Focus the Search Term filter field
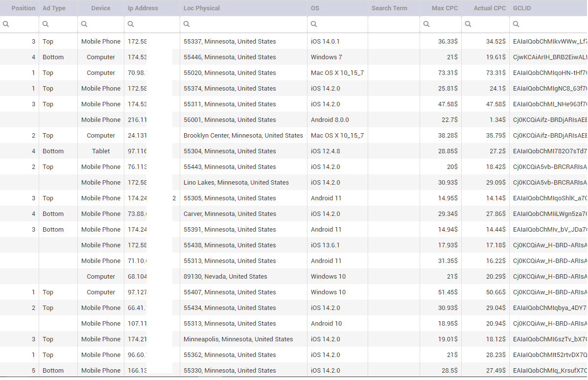This screenshot has height=380, width=588. [x=394, y=24]
